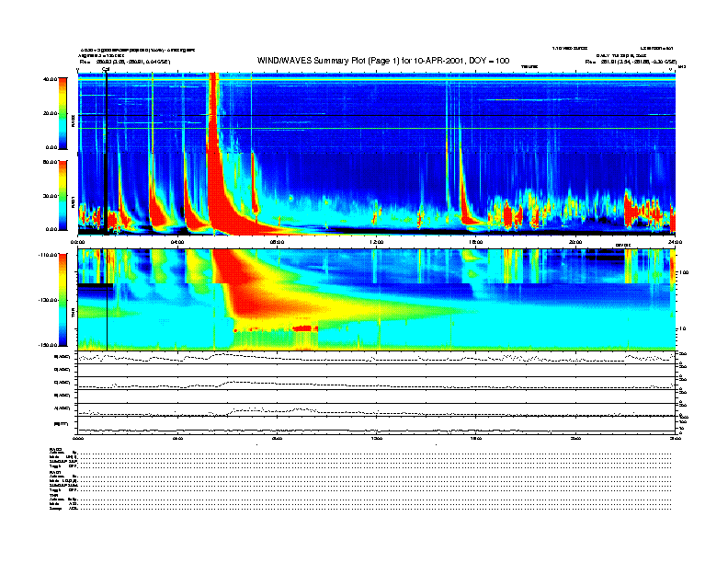The width and height of the screenshot is (728, 563).
Task: Click the 60.00 label on RAD1 scale
Action: point(51,162)
